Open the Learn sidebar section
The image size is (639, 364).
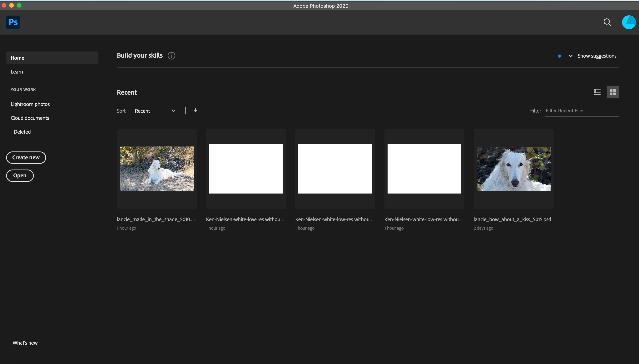[17, 72]
